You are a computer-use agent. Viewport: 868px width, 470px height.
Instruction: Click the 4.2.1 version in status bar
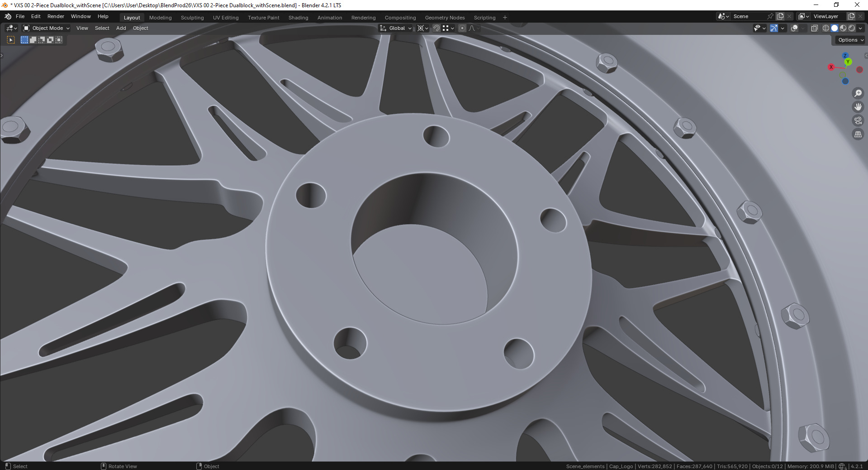[x=857, y=466]
